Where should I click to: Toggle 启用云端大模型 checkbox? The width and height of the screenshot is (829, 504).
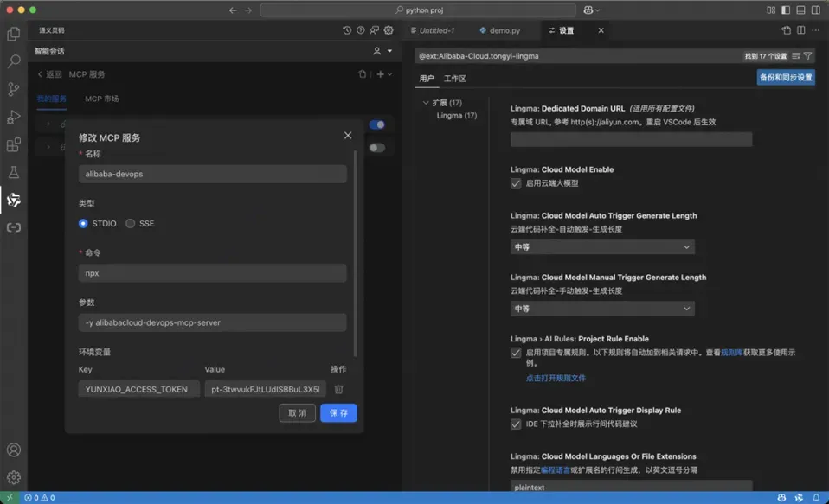tap(516, 183)
